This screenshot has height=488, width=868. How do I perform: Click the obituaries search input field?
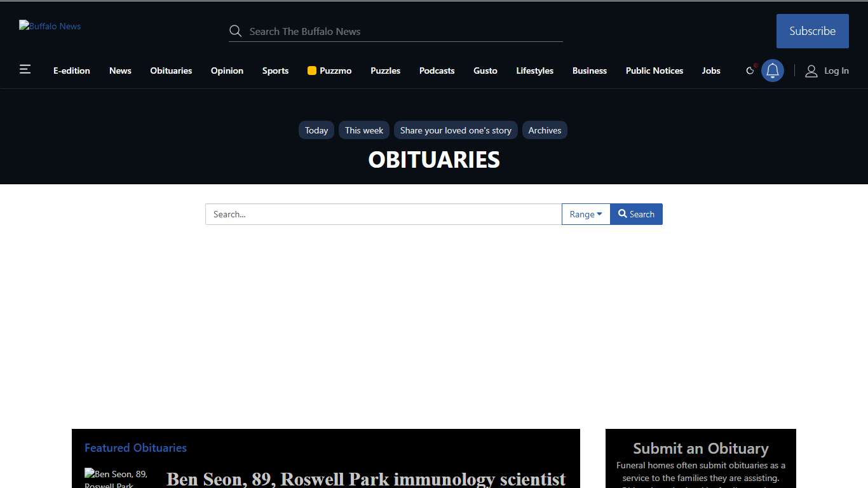coord(383,214)
